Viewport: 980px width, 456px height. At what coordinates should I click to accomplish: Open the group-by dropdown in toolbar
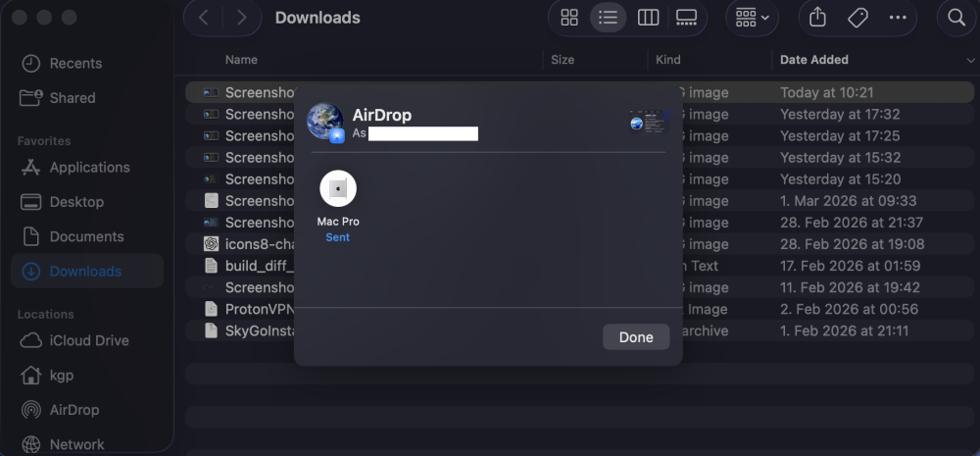[x=752, y=18]
